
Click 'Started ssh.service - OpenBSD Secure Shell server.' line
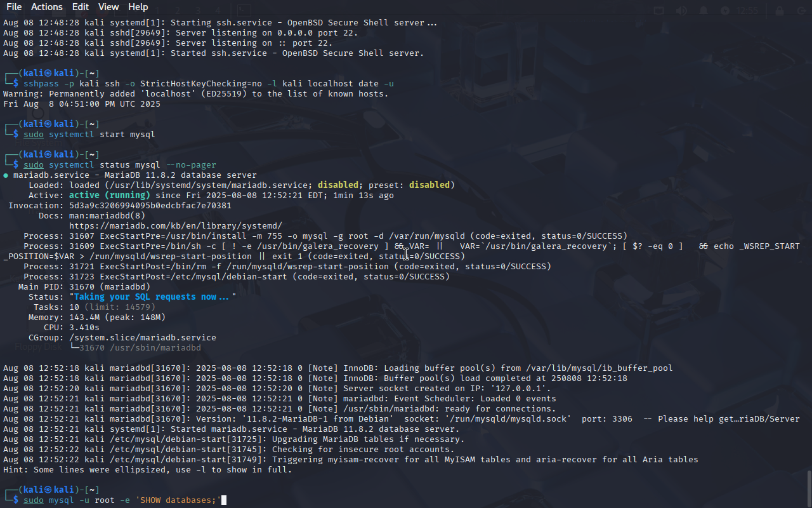(214, 53)
